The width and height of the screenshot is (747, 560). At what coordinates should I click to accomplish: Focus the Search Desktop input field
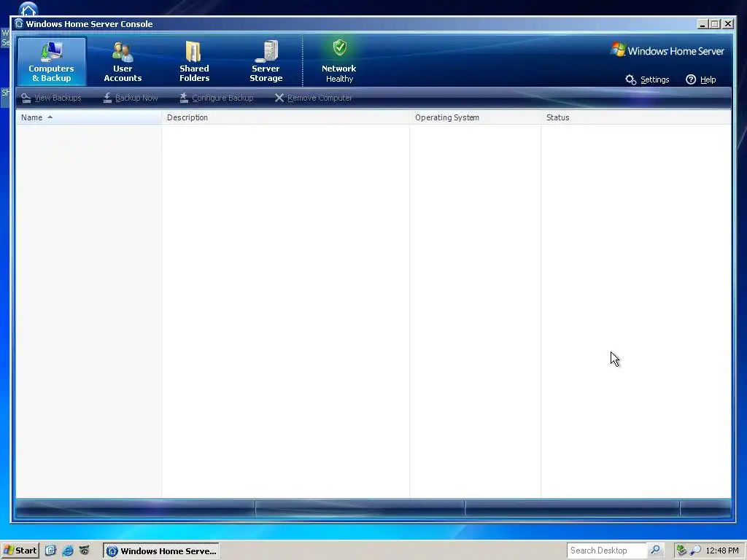[x=605, y=551]
